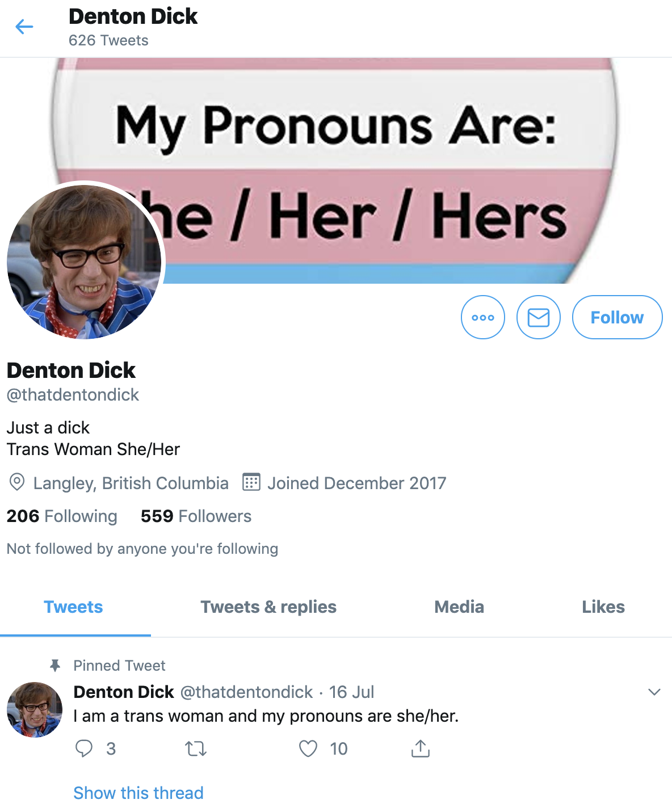
Task: View the Likes tab
Action: click(x=603, y=607)
